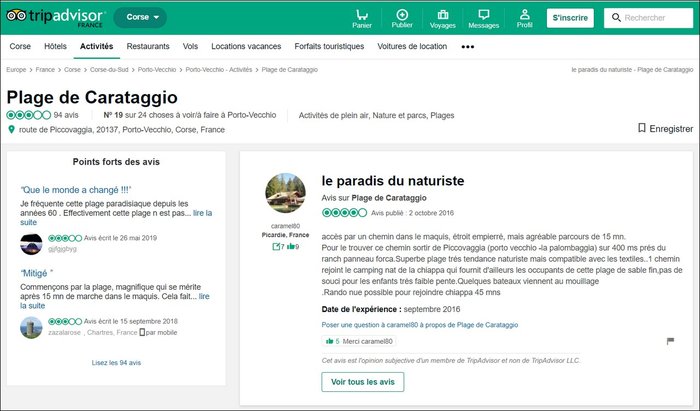Click the search magnifier icon

coord(616,18)
